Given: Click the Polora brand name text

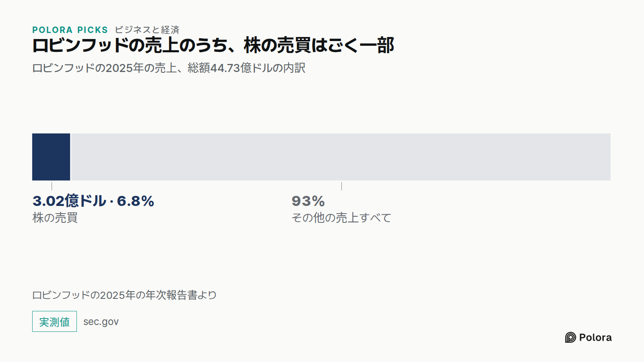Looking at the screenshot, I should pyautogui.click(x=595, y=337).
